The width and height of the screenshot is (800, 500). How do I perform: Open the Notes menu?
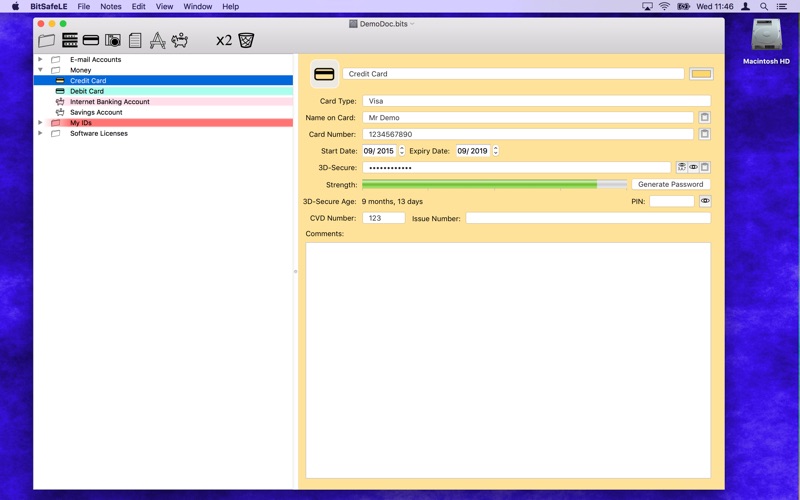click(111, 6)
